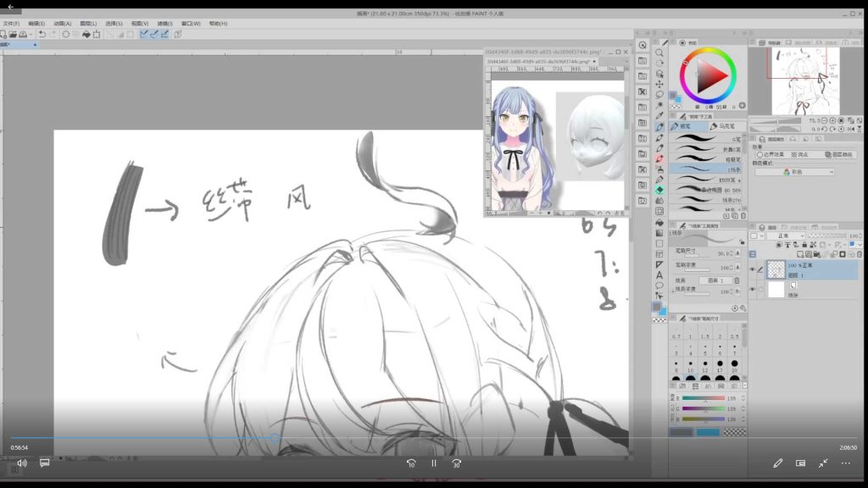Open the expression color dropdown in layer properties
868x488 pixels.
[794, 172]
